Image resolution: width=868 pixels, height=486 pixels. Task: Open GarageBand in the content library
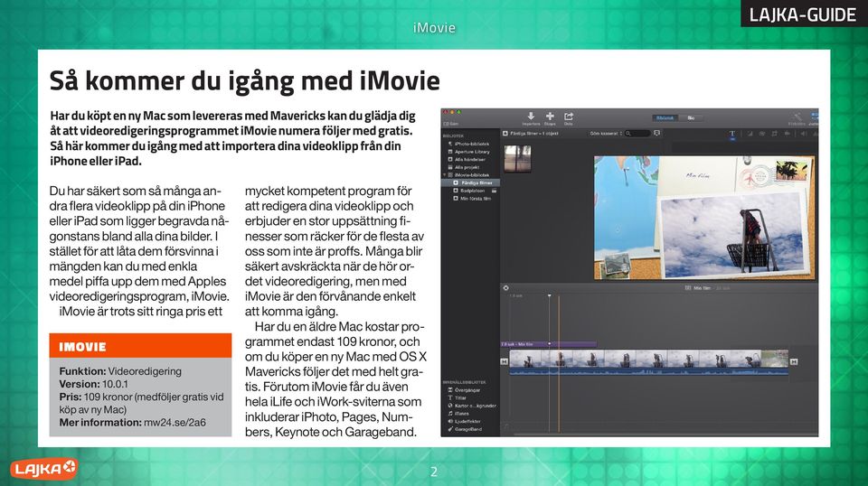coord(465,429)
